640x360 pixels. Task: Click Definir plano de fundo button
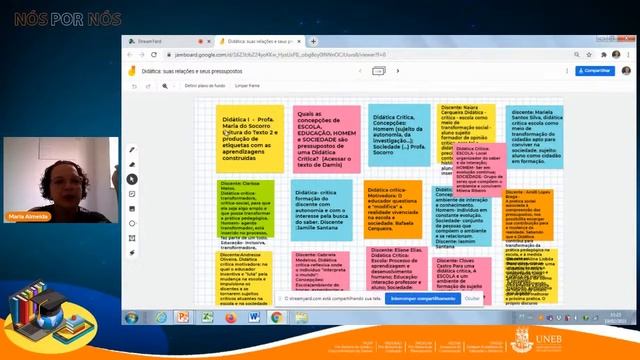click(x=205, y=86)
